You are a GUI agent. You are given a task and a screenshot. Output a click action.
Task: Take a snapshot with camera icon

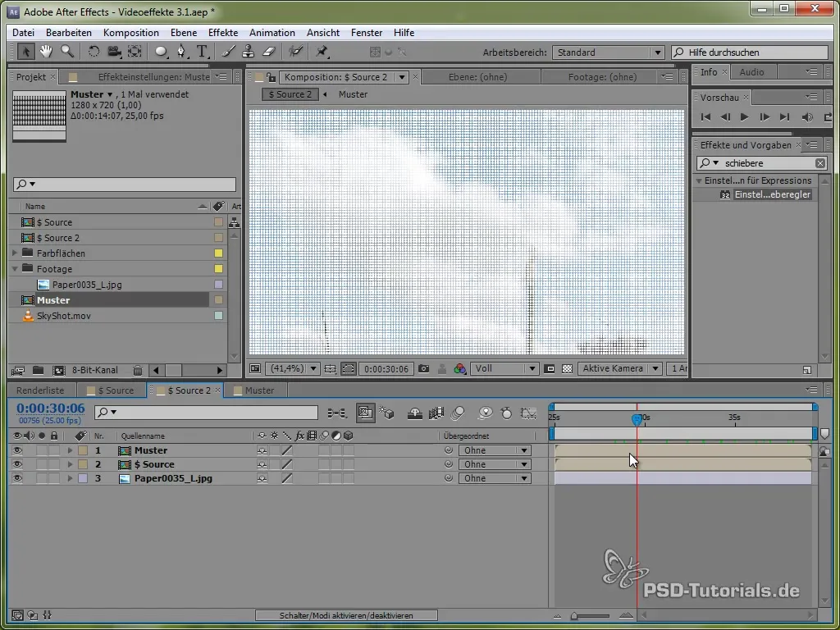click(x=424, y=368)
